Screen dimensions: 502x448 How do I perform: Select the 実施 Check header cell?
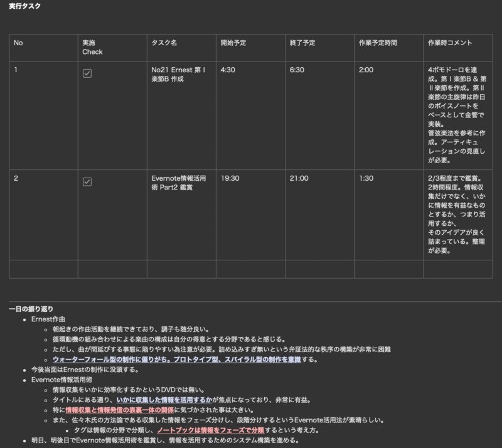pyautogui.click(x=112, y=48)
